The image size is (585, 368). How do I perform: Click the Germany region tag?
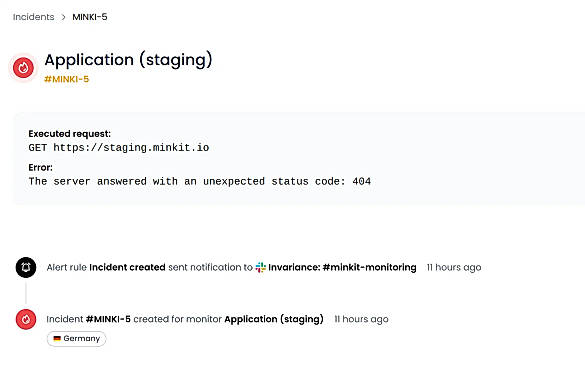tap(76, 339)
